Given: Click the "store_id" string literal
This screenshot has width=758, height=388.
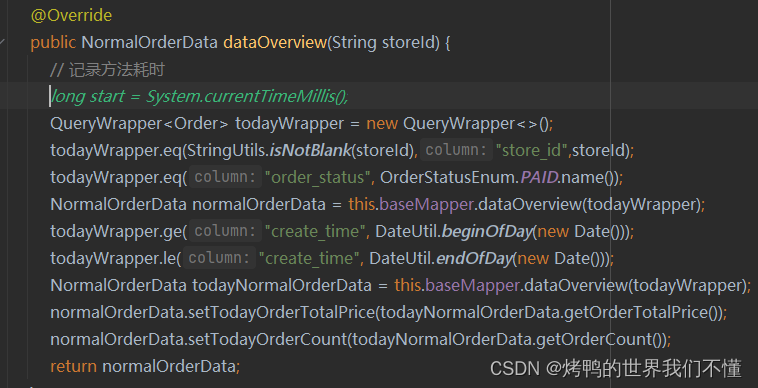Looking at the screenshot, I should point(531,151).
